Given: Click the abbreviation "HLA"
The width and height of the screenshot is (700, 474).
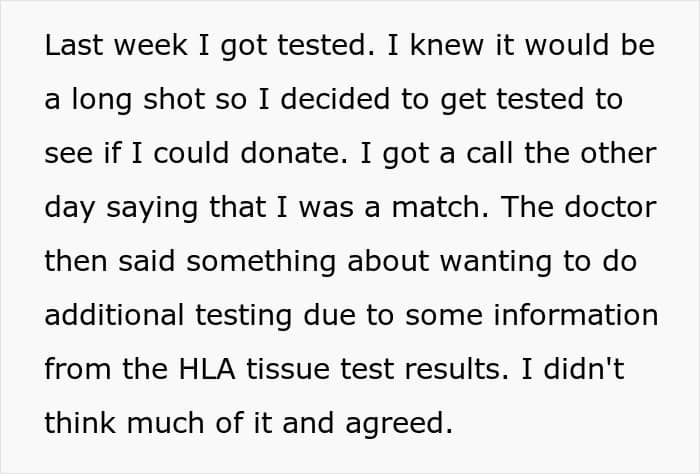Looking at the screenshot, I should [x=207, y=370].
